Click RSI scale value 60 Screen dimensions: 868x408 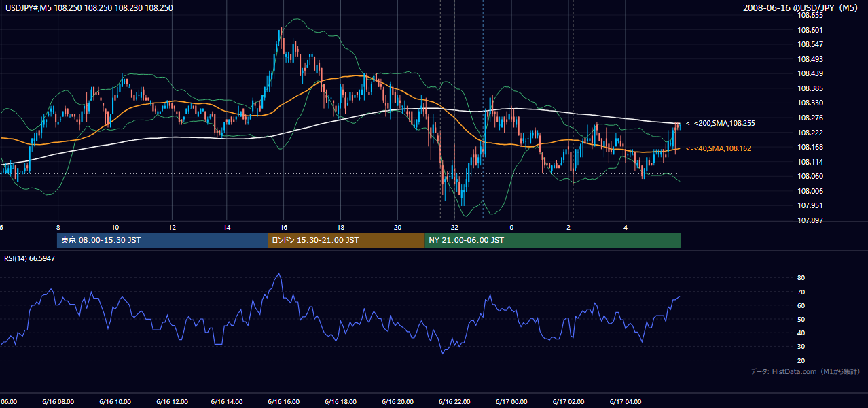[x=801, y=306]
